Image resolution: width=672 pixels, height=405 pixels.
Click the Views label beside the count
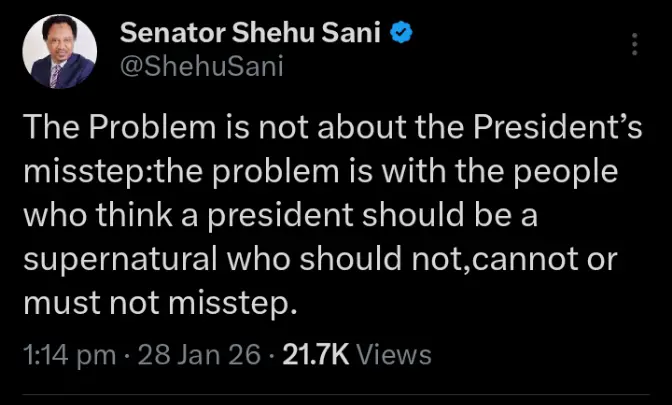tap(393, 353)
